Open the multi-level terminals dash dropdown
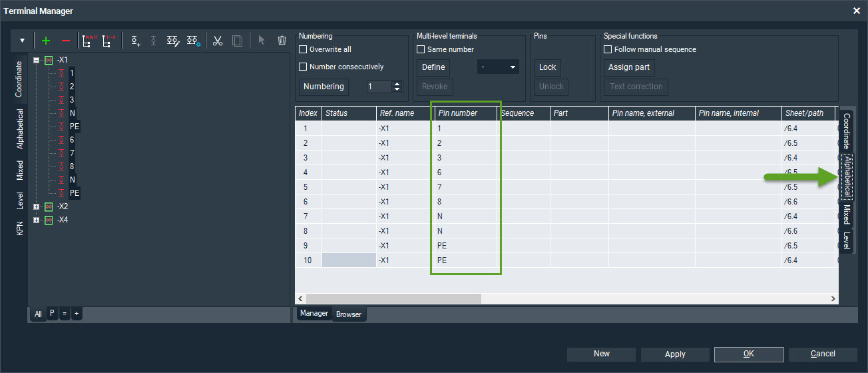The height and width of the screenshot is (373, 868). click(498, 67)
